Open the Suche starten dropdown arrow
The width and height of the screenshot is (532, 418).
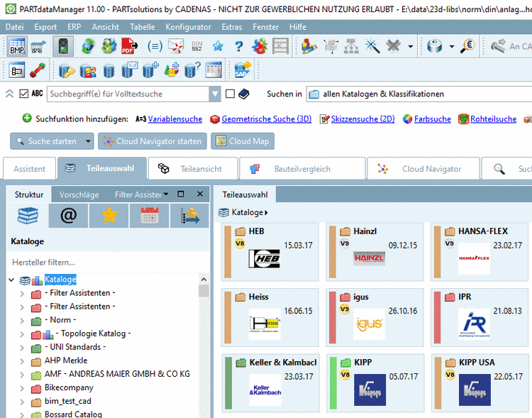tap(88, 141)
